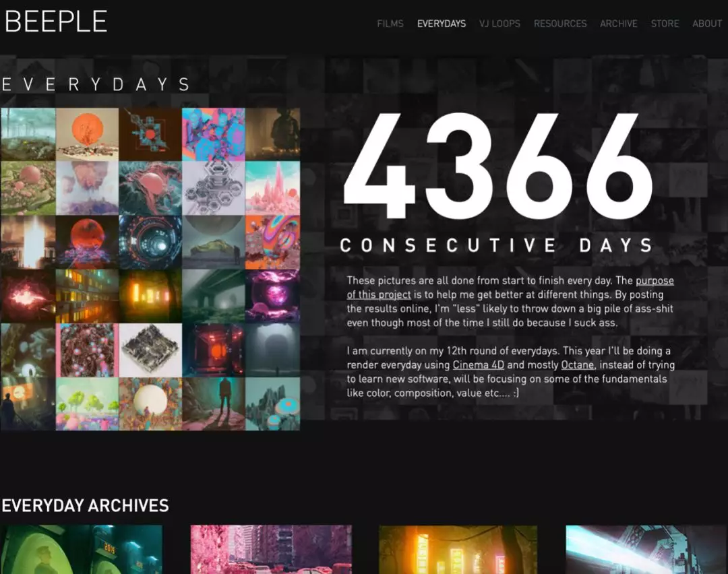Open the teal cross-shaped object on brown thumbnail
Screen dimensions: 728x574
point(150,135)
